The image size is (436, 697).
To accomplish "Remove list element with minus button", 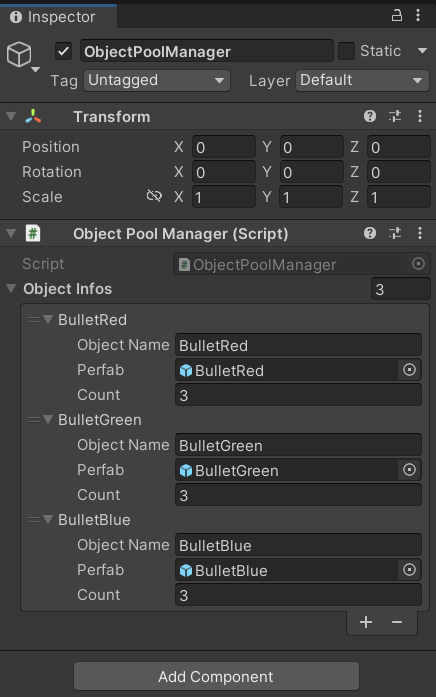I will click(x=397, y=622).
